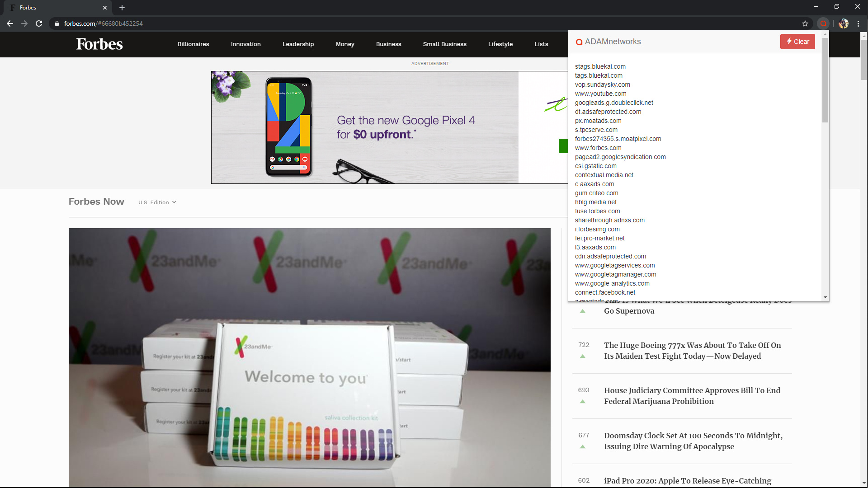Click connect.facebook.net entry

click(605, 292)
